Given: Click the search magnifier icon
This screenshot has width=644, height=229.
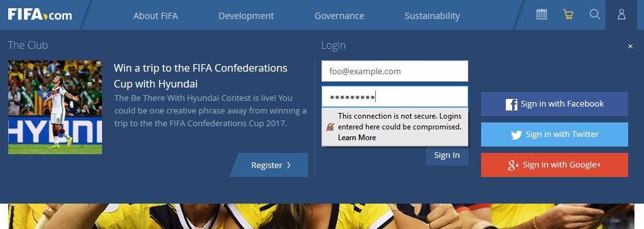Looking at the screenshot, I should (595, 15).
